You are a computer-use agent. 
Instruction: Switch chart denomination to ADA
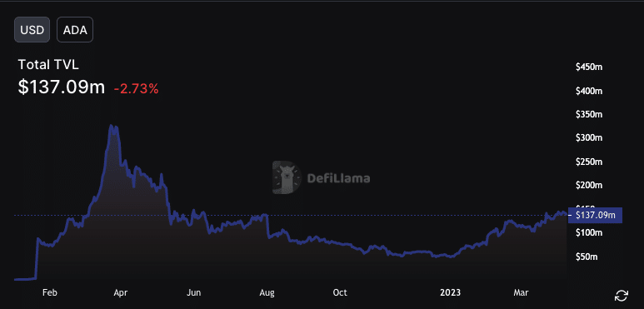75,30
